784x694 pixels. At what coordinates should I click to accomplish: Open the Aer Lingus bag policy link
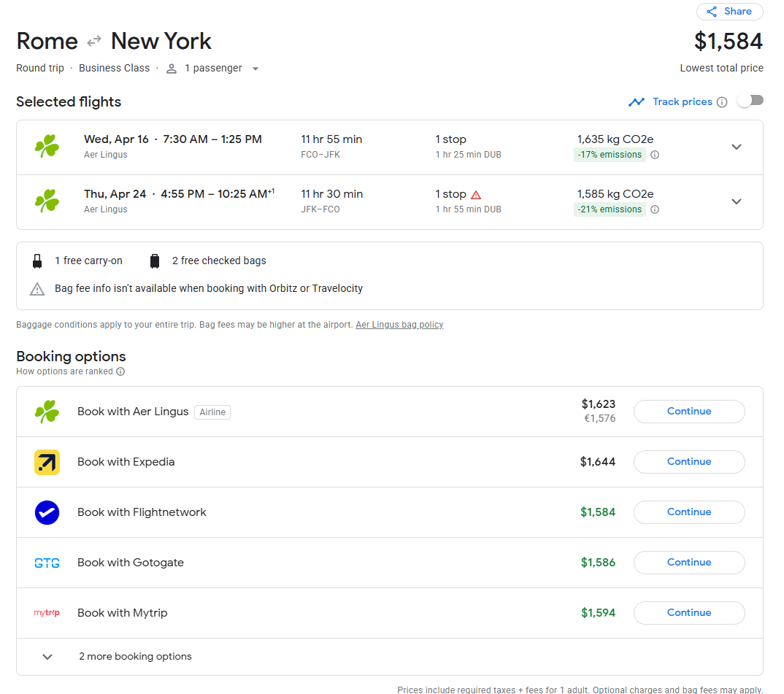pos(399,325)
